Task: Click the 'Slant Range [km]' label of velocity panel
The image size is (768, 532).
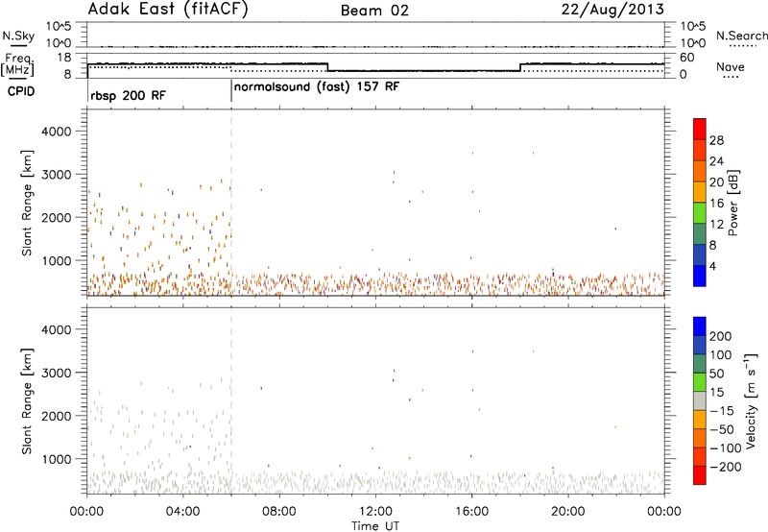Action: (x=28, y=401)
